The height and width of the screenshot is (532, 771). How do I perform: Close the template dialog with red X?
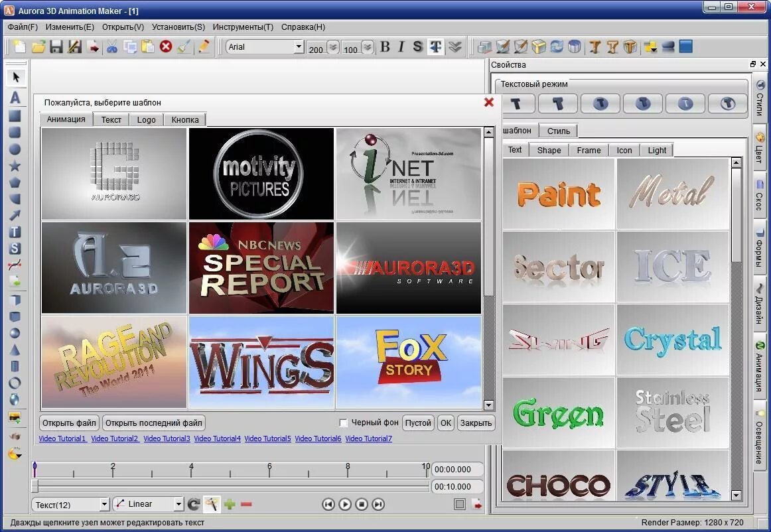[x=489, y=102]
